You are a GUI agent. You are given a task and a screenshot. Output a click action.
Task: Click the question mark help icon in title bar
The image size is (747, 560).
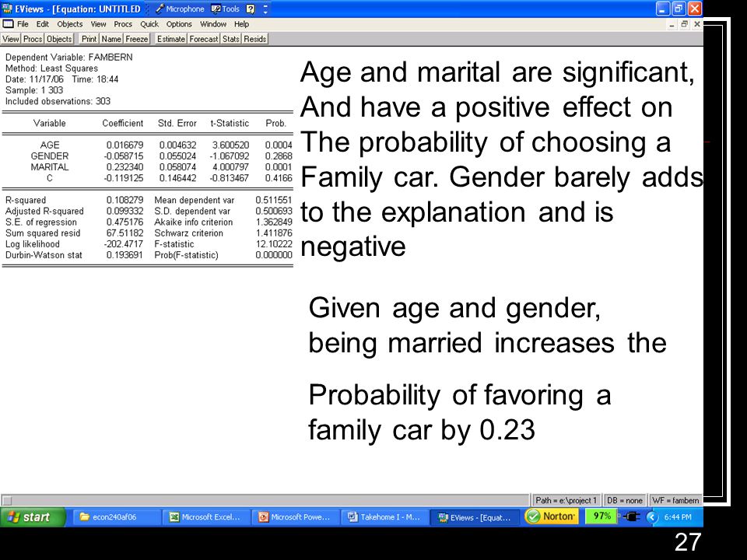tap(251, 9)
